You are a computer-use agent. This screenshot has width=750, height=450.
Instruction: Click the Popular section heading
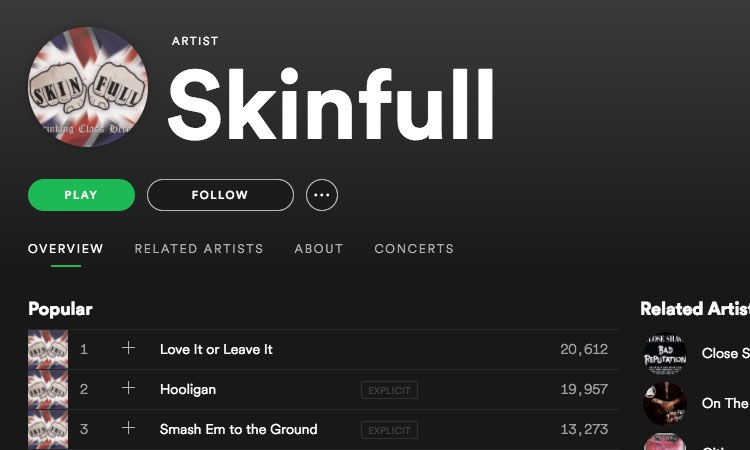60,309
